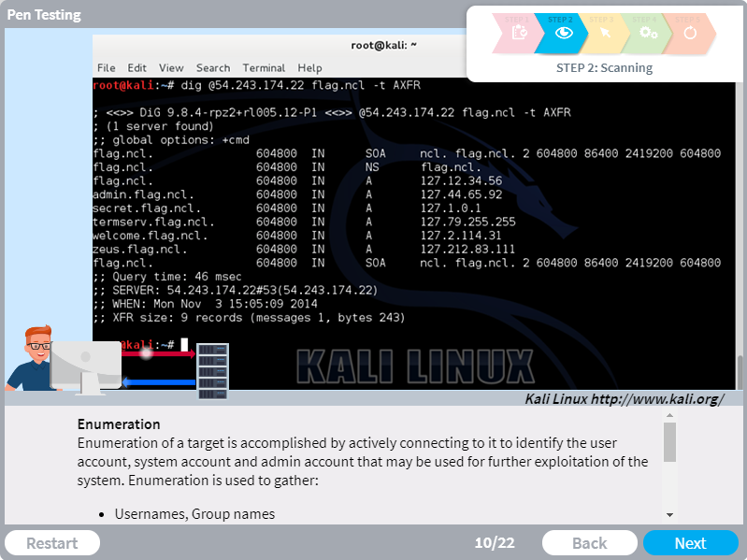Click the 'XFR size: 9 records' line
Screen dimensions: 747x560
coord(249,318)
